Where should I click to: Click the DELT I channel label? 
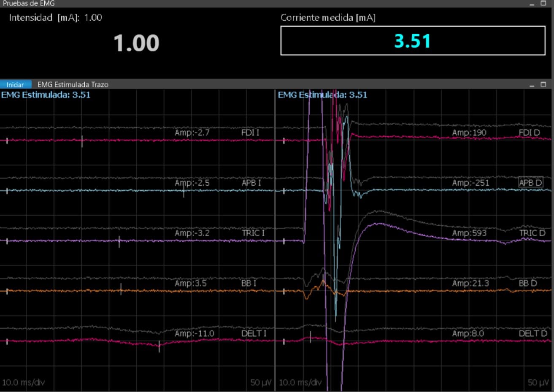point(254,333)
